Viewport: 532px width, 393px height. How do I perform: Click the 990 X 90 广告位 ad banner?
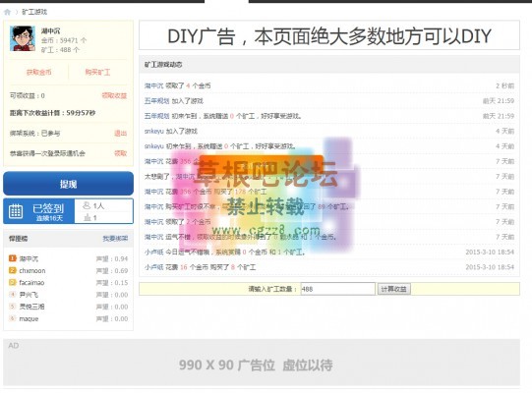coord(262,363)
